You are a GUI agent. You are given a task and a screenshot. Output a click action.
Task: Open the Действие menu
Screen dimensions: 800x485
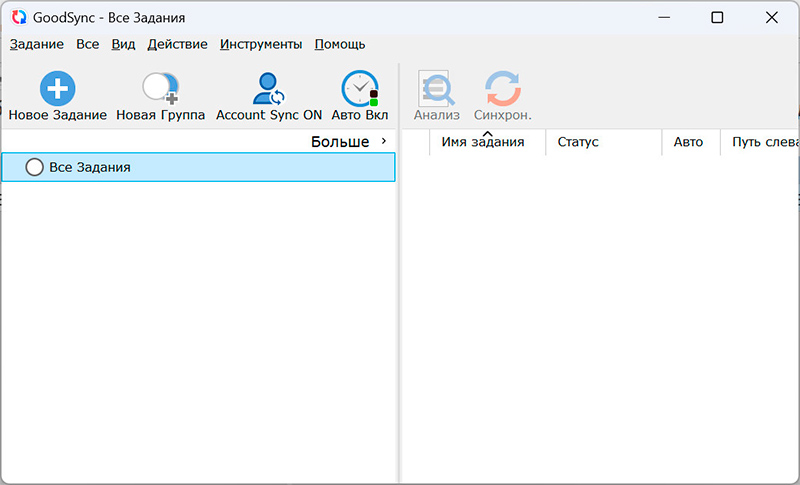click(x=177, y=44)
